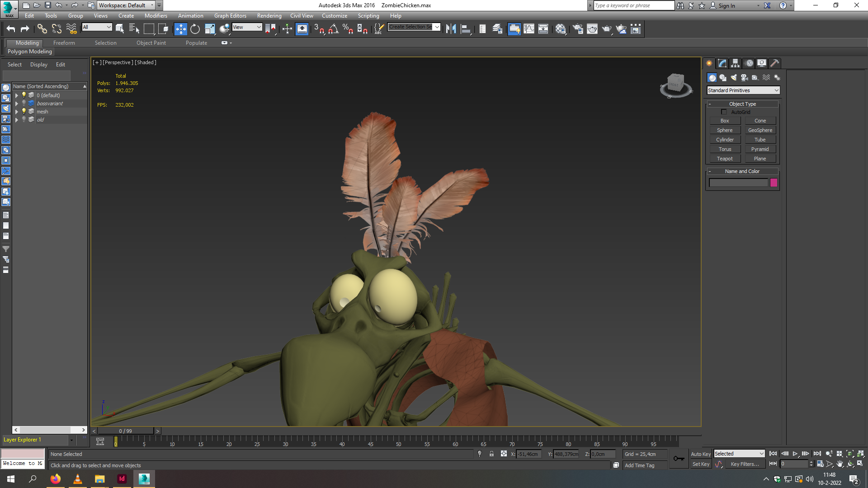
Task: Open the Selected key filter dropdown
Action: (x=739, y=454)
